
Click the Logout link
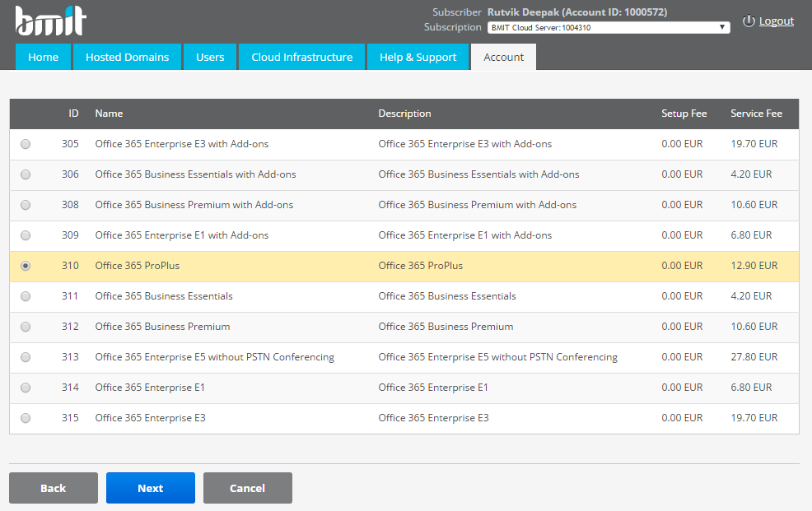[x=776, y=21]
